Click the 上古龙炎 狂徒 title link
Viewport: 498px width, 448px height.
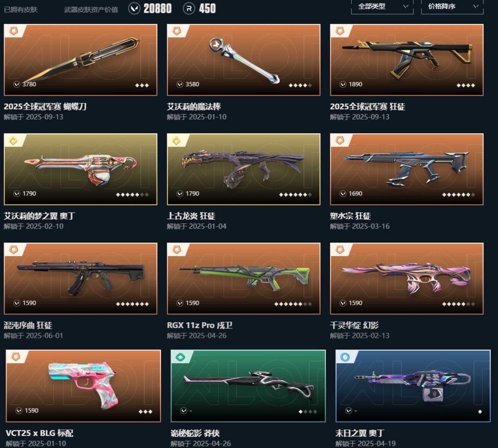tap(191, 216)
